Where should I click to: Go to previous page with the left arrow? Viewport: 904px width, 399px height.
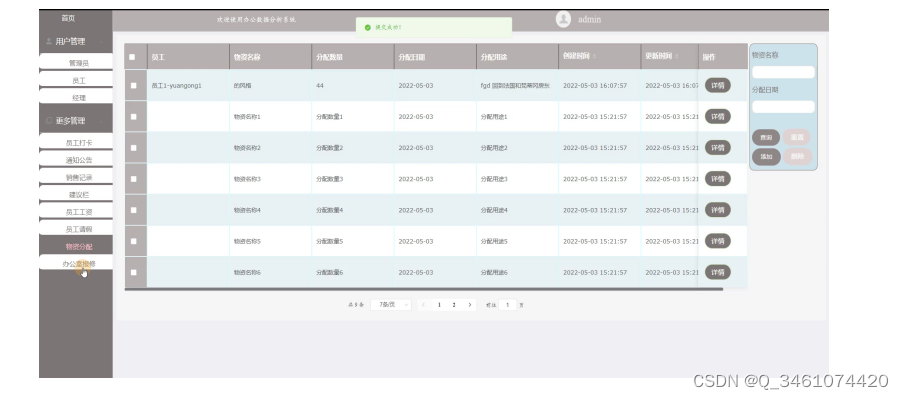(424, 305)
